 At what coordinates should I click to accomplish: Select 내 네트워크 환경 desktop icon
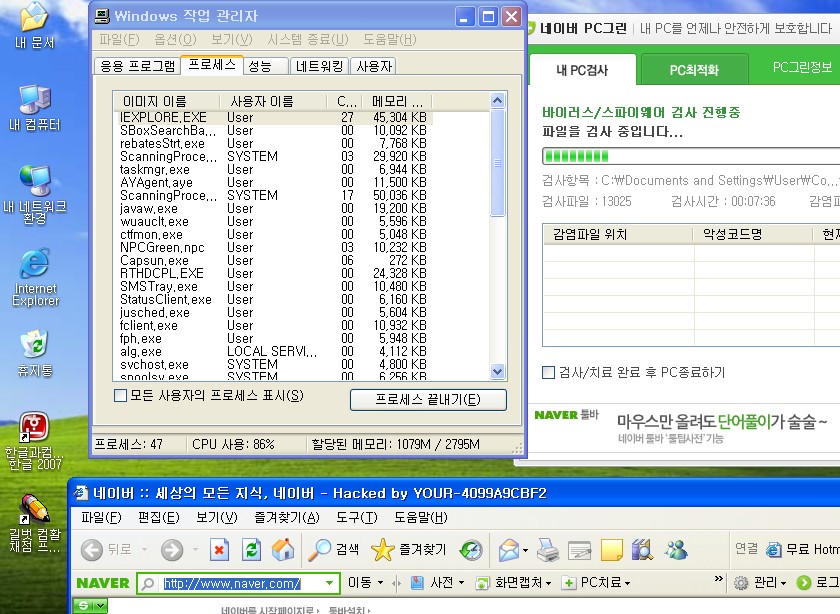35,194
